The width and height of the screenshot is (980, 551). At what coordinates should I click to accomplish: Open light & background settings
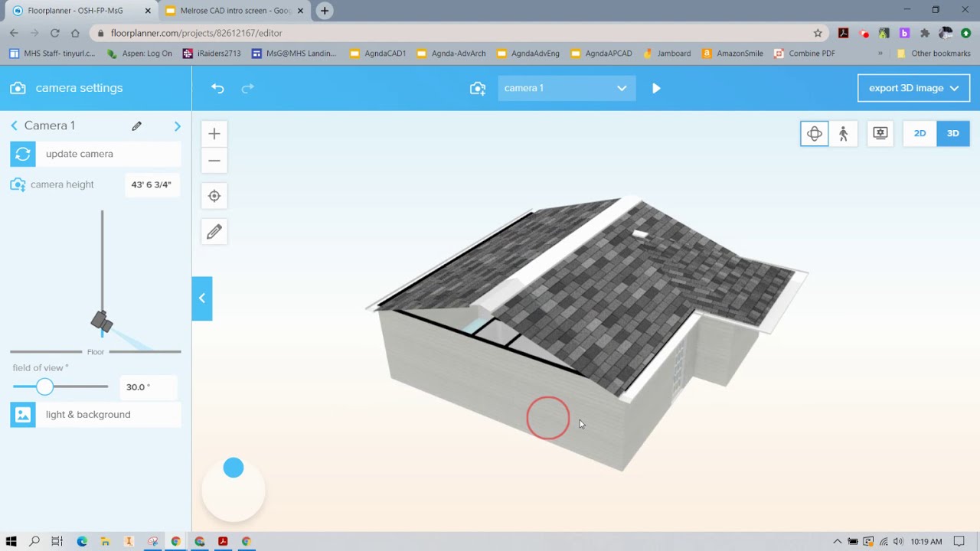[96, 415]
